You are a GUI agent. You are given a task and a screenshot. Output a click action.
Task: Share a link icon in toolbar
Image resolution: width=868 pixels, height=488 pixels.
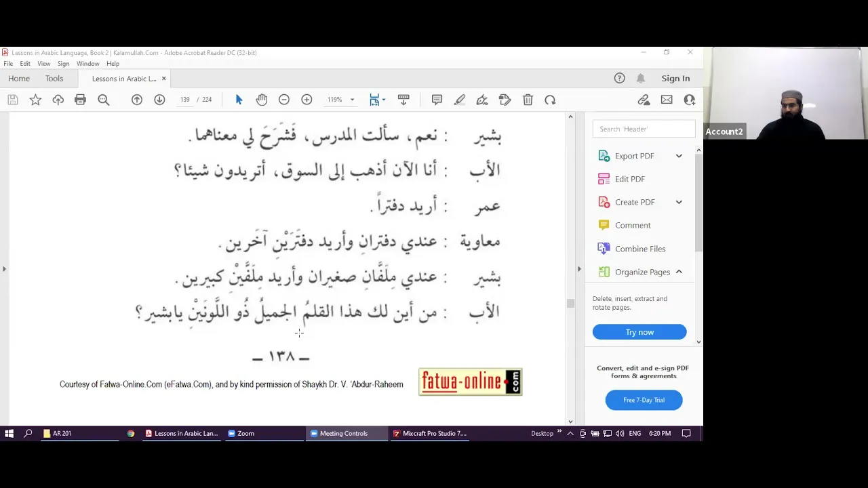click(x=644, y=100)
